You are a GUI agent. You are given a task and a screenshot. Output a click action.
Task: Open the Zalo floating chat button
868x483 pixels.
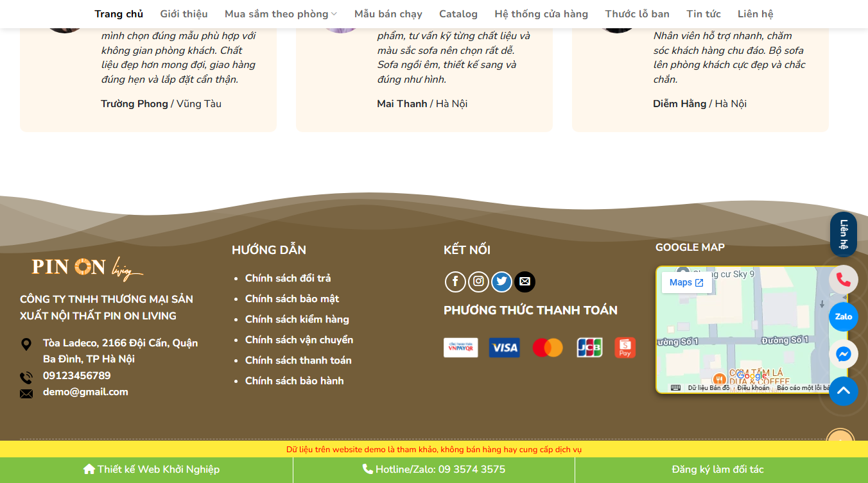point(844,316)
